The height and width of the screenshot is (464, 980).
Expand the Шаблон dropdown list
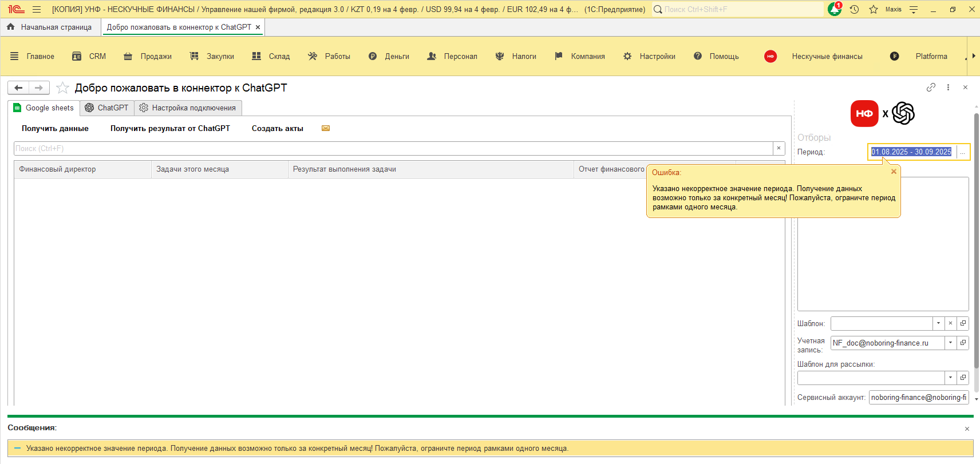click(938, 323)
